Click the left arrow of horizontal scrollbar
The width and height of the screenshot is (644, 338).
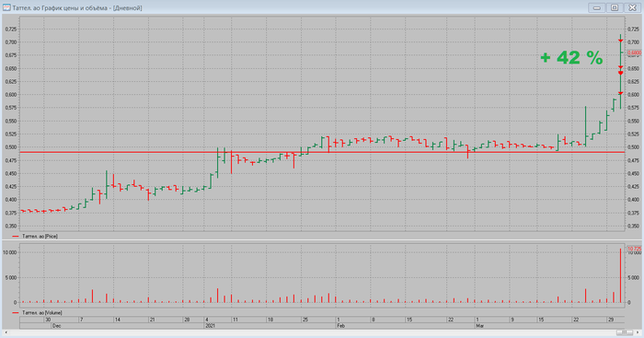pyautogui.click(x=6, y=332)
